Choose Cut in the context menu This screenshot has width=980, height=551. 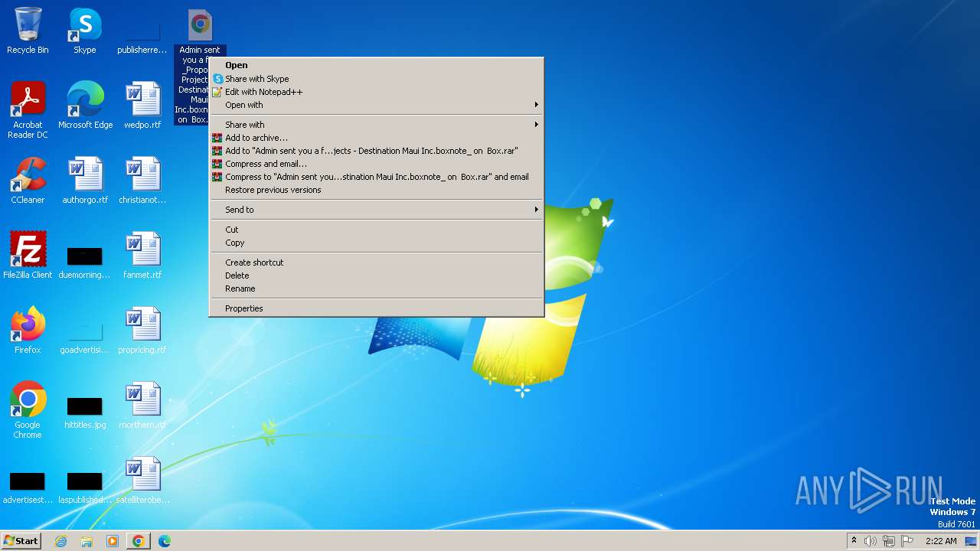click(377, 230)
